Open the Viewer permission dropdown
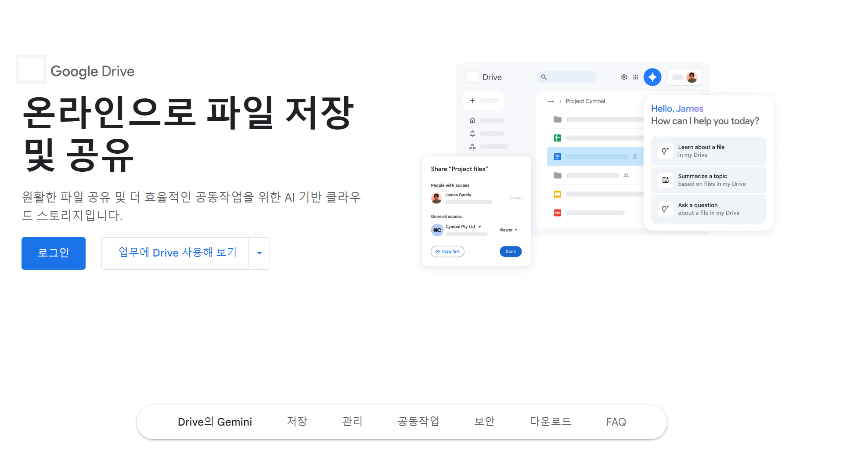Viewport: 868px width, 459px height. point(508,230)
